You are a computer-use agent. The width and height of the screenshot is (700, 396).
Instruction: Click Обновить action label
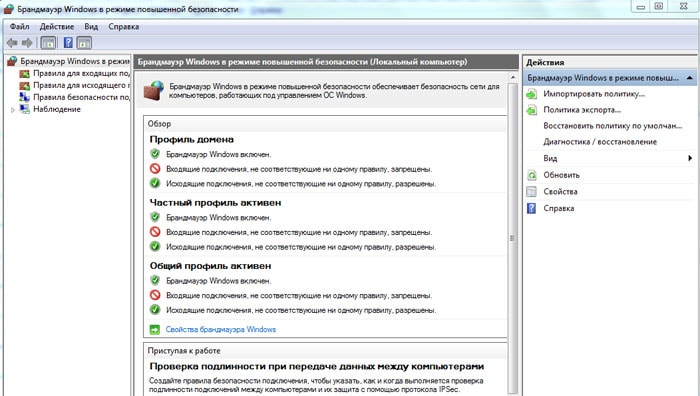[x=561, y=175]
